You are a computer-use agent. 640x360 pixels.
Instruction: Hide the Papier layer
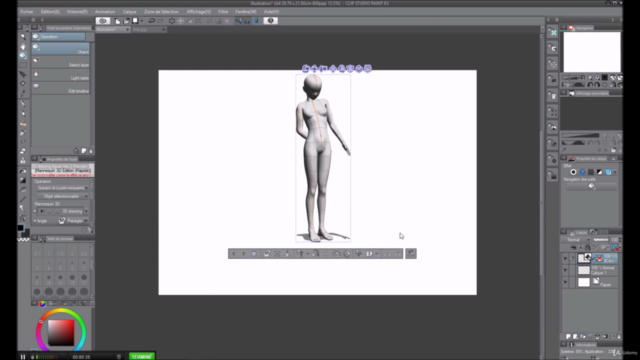coord(565,282)
